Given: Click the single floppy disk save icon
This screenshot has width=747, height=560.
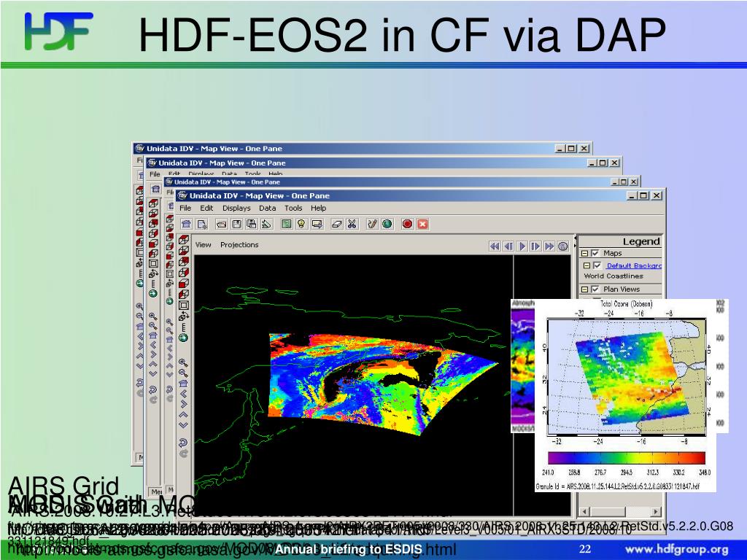Looking at the screenshot, I should tap(237, 224).
